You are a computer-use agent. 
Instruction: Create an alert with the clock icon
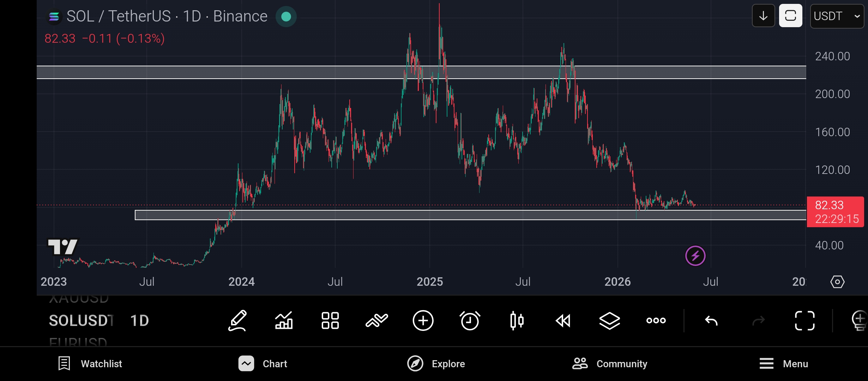point(470,321)
